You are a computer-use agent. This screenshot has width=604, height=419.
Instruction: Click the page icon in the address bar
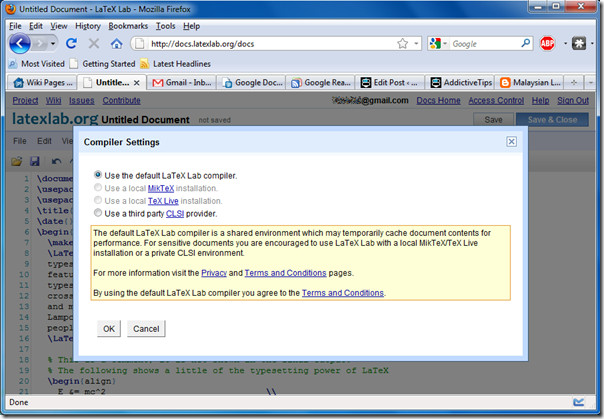pos(139,44)
